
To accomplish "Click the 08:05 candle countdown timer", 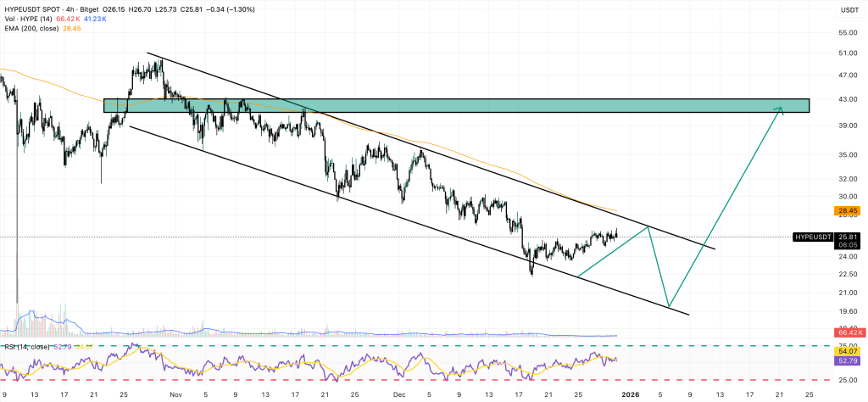I will [x=849, y=244].
